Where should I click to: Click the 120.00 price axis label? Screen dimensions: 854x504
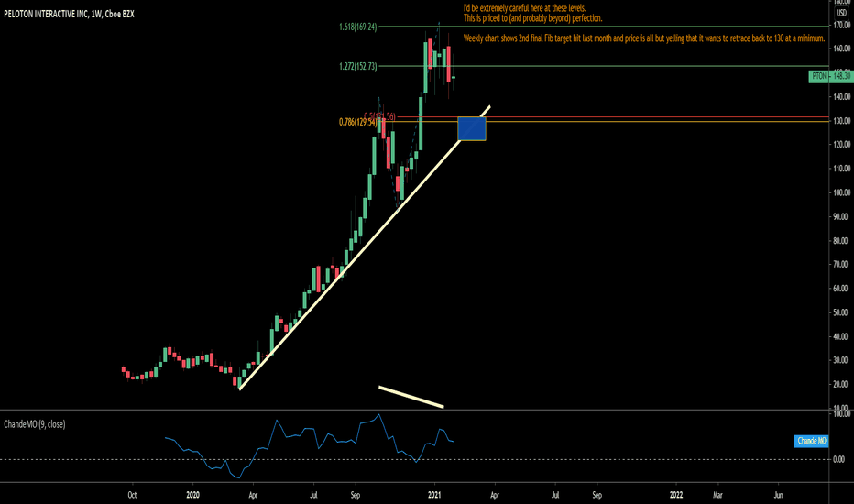tap(841, 145)
